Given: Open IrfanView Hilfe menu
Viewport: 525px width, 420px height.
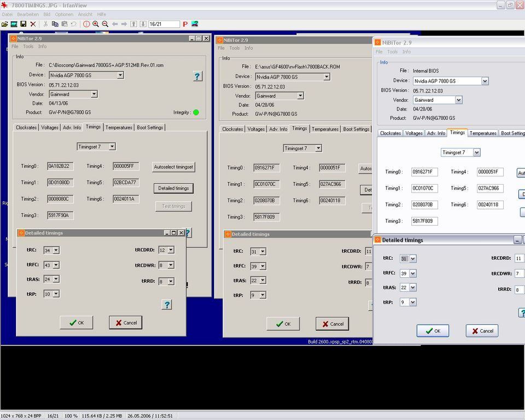Looking at the screenshot, I should [x=102, y=14].
